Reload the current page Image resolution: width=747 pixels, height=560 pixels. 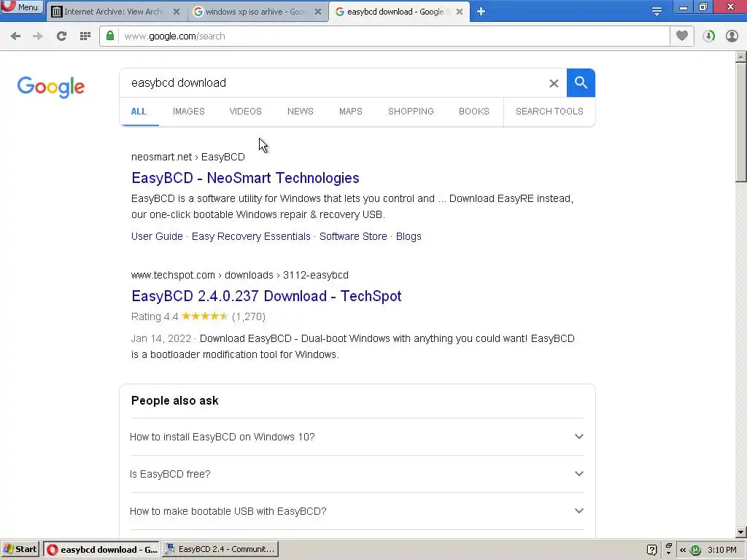tap(61, 36)
